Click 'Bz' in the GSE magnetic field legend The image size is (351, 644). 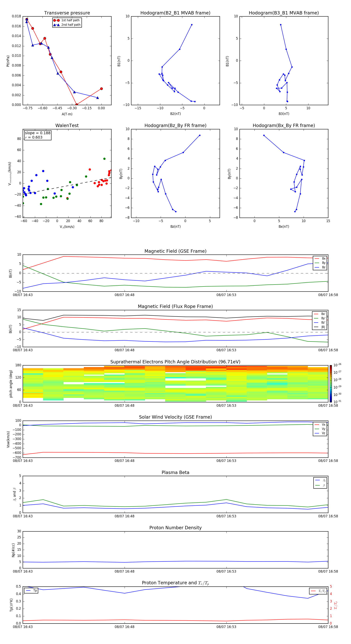(320, 267)
